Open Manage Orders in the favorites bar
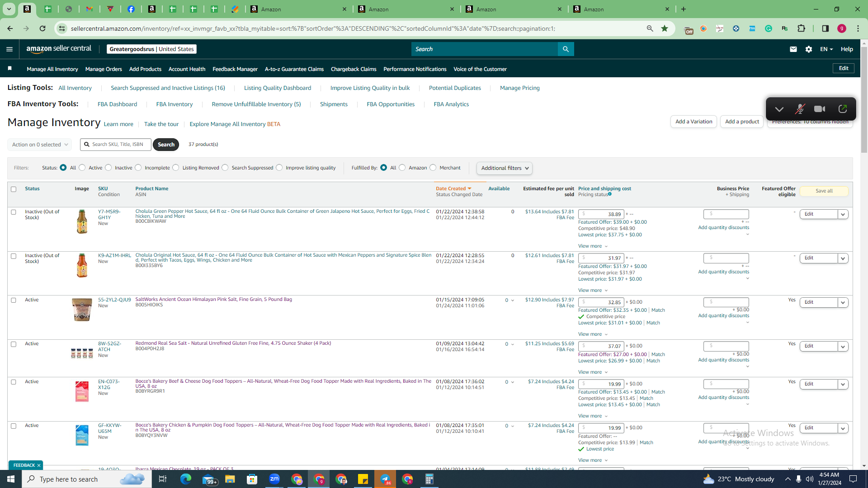The image size is (868, 488). (x=104, y=69)
